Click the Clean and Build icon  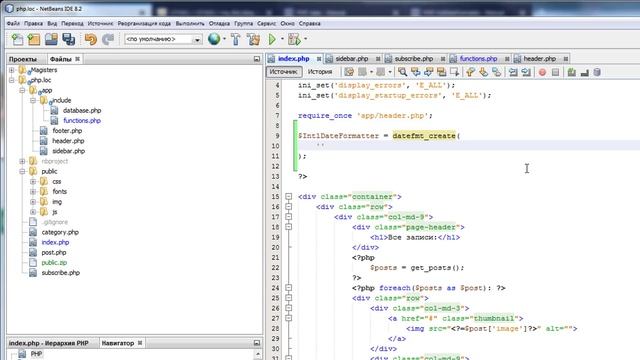[x=253, y=39]
